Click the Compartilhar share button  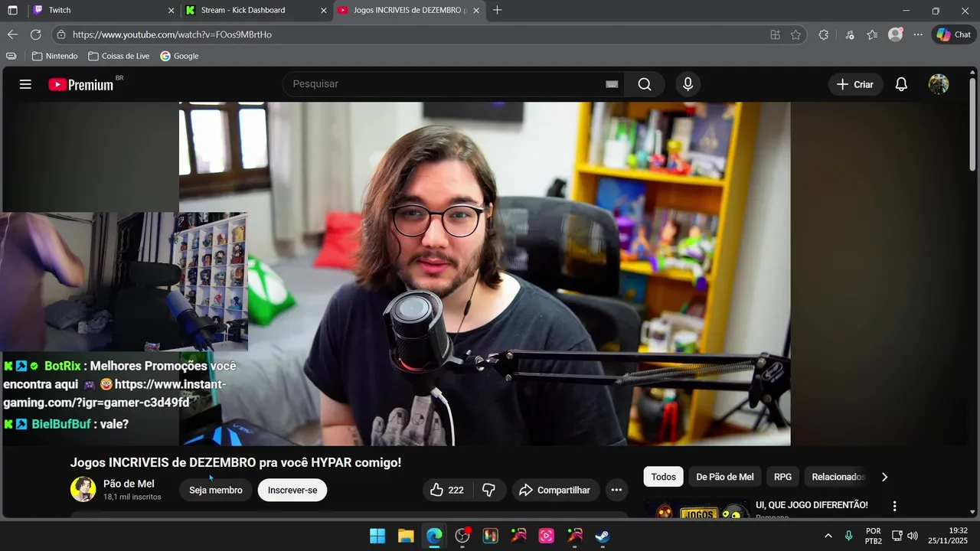coord(555,490)
